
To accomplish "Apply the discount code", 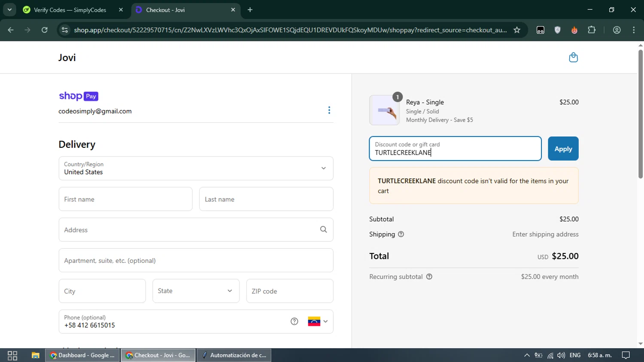I will click(x=563, y=149).
